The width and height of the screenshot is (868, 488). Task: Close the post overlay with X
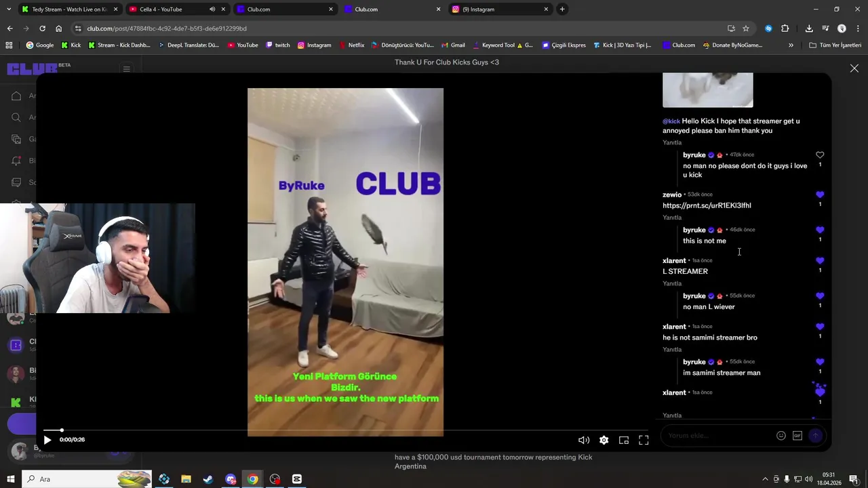[x=854, y=68]
